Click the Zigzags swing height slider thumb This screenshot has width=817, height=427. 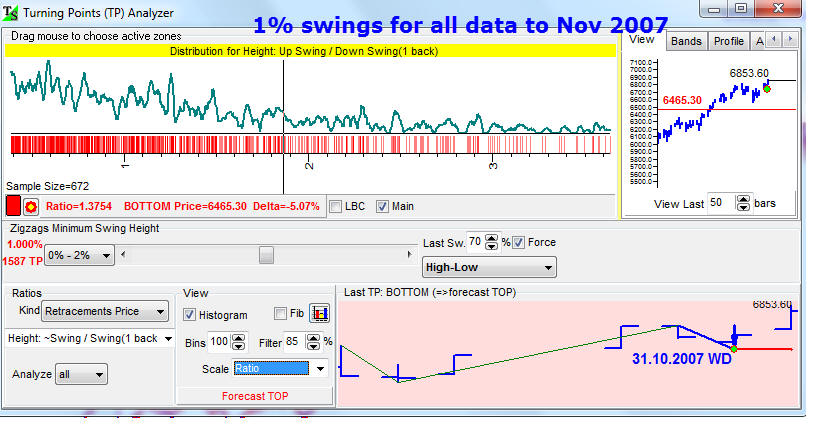coord(266,254)
